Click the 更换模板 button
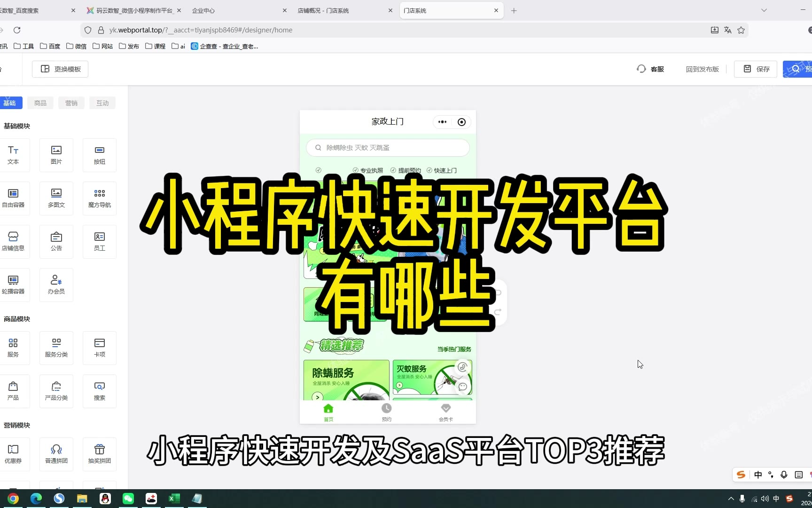Viewport: 812px width, 508px height. (61, 69)
